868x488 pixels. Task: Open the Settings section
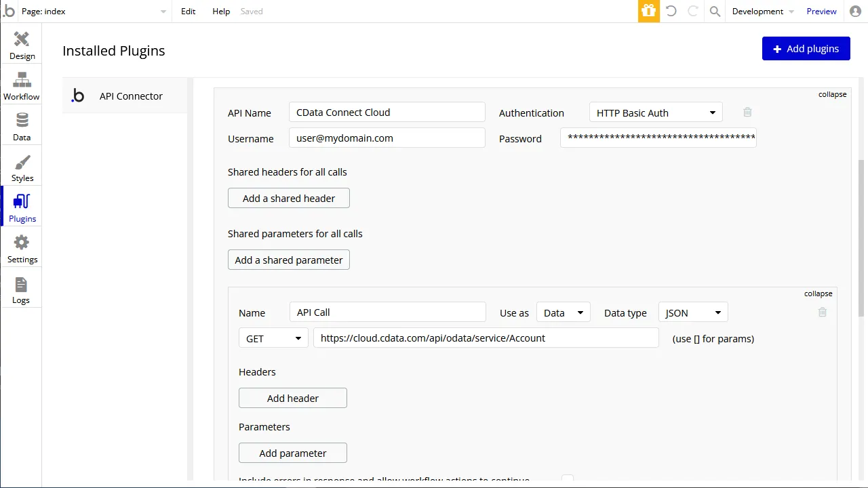(x=21, y=247)
